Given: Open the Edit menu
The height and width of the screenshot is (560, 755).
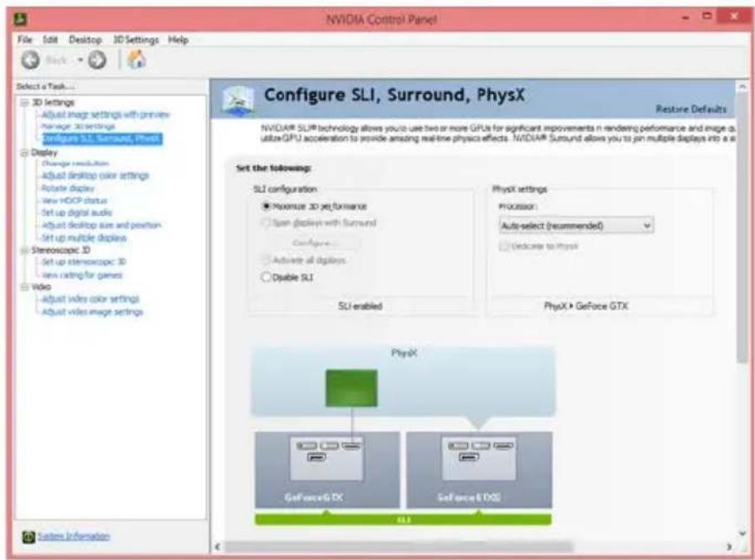Looking at the screenshot, I should pyautogui.click(x=50, y=40).
